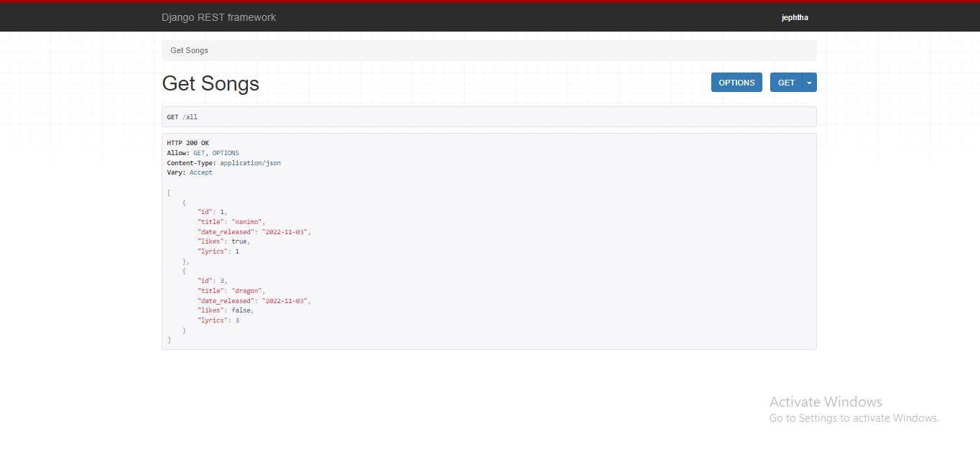
Task: Click the Allow: GET, OPTIONS header line
Action: pyautogui.click(x=202, y=152)
